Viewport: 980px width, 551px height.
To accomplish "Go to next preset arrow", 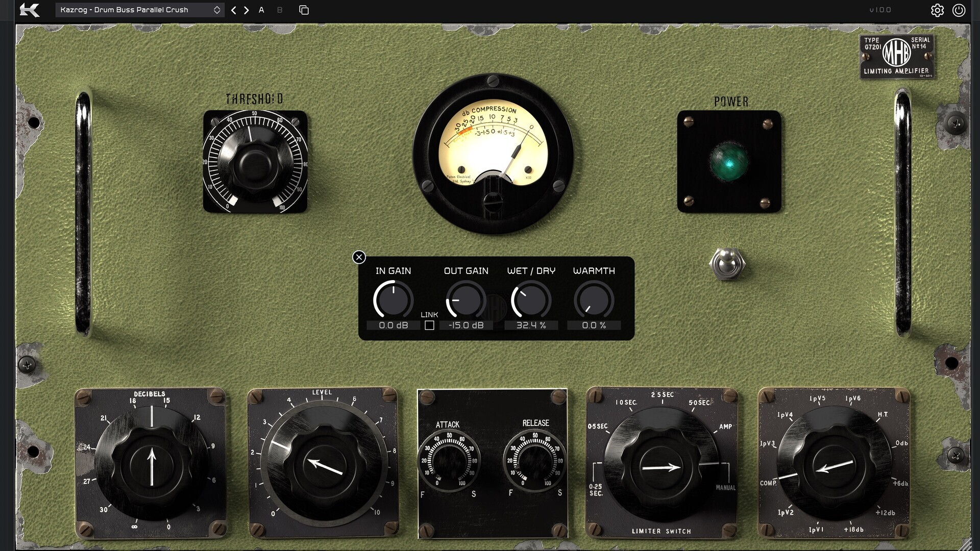I will point(247,10).
